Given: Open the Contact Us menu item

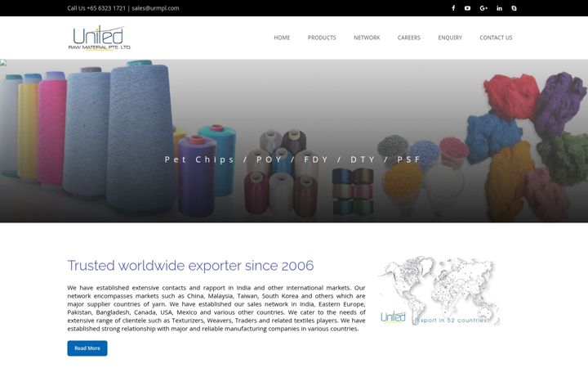Looking at the screenshot, I should (496, 38).
